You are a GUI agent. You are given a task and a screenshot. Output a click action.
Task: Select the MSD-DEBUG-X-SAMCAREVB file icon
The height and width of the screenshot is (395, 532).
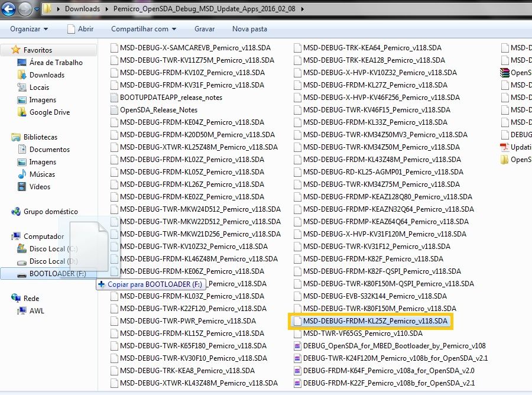pyautogui.click(x=114, y=48)
